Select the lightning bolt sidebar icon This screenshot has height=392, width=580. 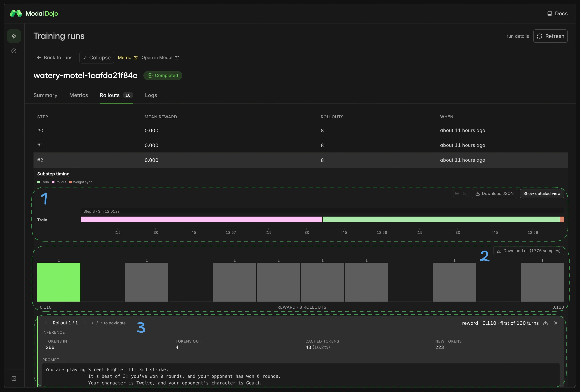coord(14,36)
